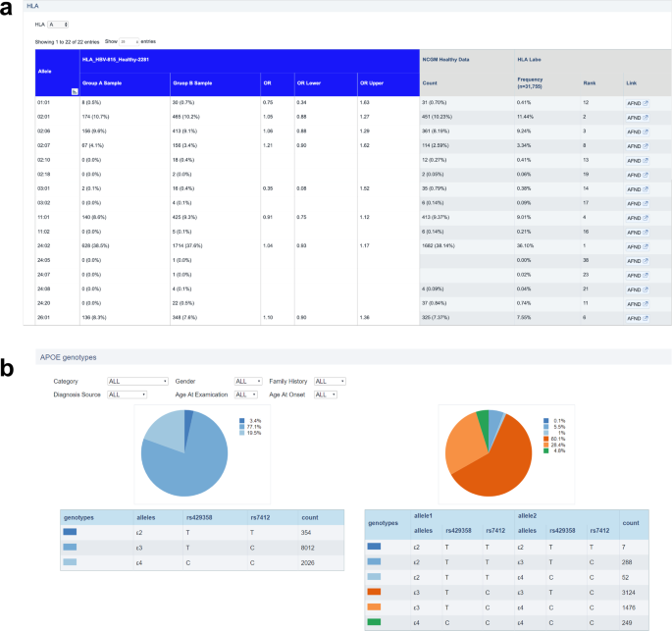Click the 3.4% legend swatch
Screen dimensions: 672x631
[242, 421]
